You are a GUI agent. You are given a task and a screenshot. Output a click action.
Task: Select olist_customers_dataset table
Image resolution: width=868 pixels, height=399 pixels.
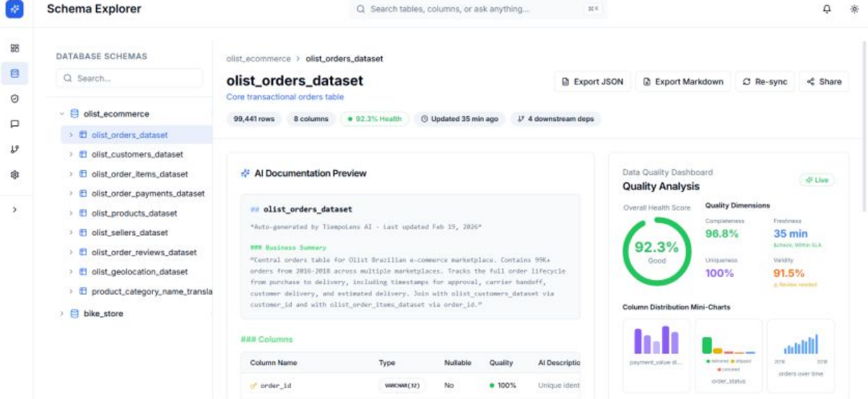point(137,154)
